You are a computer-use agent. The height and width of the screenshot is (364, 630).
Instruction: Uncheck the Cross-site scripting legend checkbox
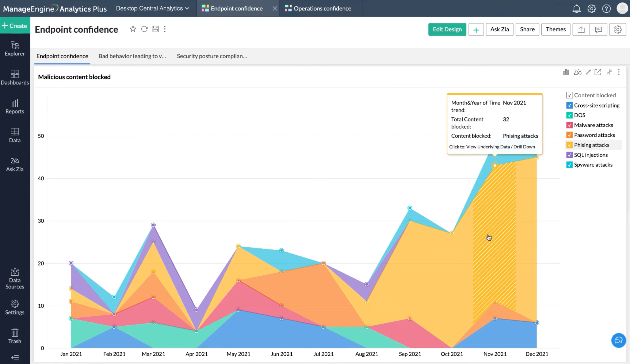569,105
